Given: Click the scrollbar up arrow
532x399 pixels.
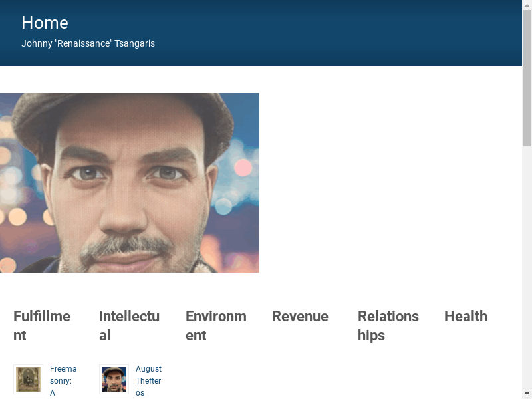Looking at the screenshot, I should point(527,5).
